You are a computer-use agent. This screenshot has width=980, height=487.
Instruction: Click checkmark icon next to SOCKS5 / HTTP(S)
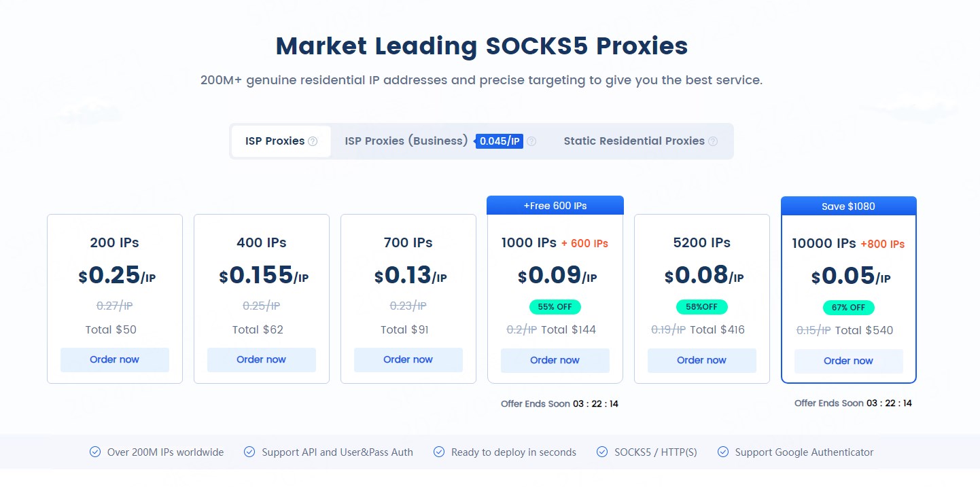[601, 452]
